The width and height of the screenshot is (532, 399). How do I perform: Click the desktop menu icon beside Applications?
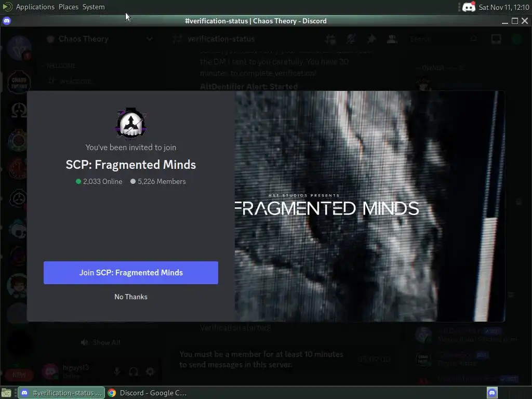pos(7,7)
